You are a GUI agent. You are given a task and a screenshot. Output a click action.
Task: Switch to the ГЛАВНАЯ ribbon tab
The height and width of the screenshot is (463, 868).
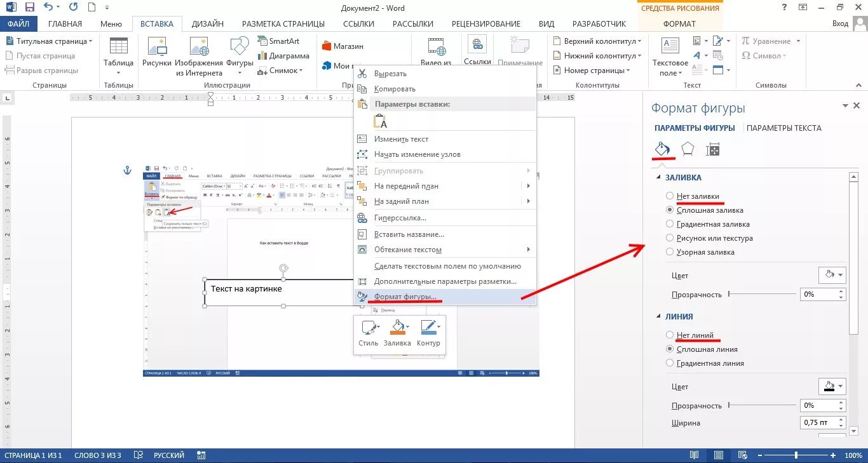point(64,23)
